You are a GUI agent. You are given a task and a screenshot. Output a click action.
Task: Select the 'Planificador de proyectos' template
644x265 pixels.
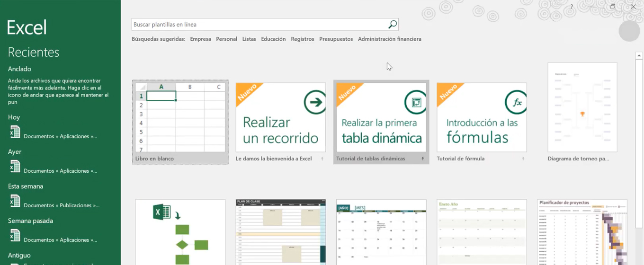(582, 232)
